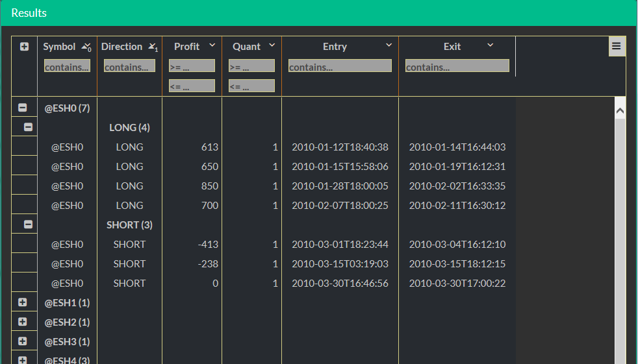Expand all groups with header plus icon
638x364 pixels.
[24, 47]
